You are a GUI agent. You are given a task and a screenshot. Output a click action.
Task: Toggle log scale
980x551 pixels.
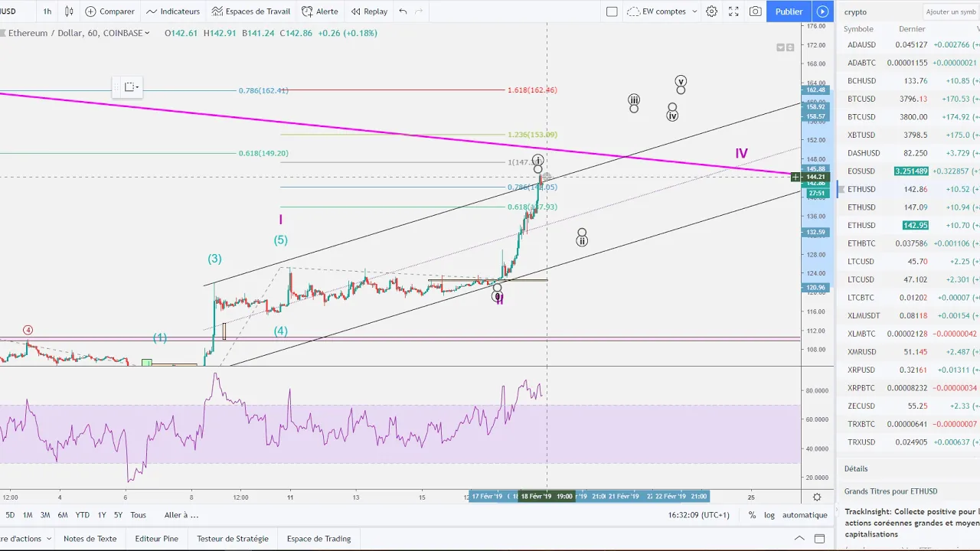769,515
